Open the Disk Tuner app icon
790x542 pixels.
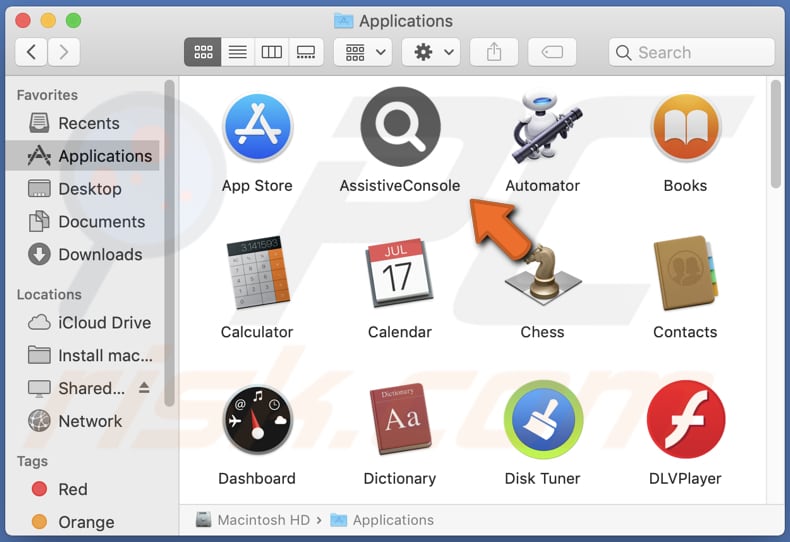(543, 419)
